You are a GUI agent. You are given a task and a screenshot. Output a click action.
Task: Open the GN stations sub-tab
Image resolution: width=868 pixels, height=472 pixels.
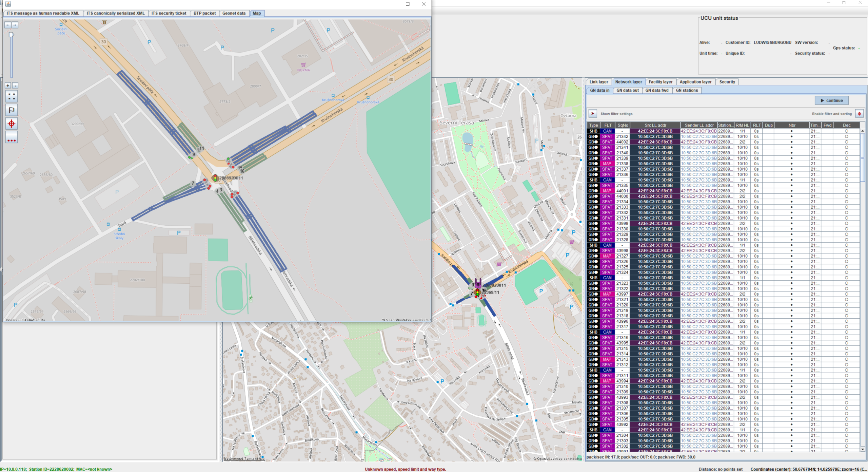[x=687, y=90]
